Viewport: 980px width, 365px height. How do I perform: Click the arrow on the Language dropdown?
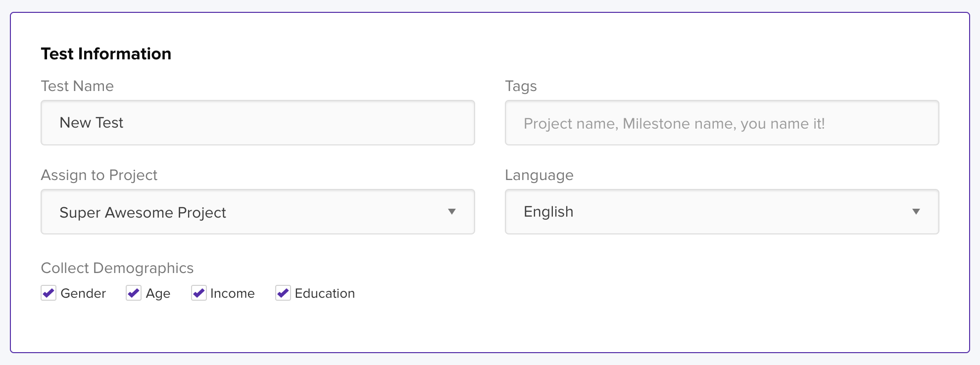916,212
